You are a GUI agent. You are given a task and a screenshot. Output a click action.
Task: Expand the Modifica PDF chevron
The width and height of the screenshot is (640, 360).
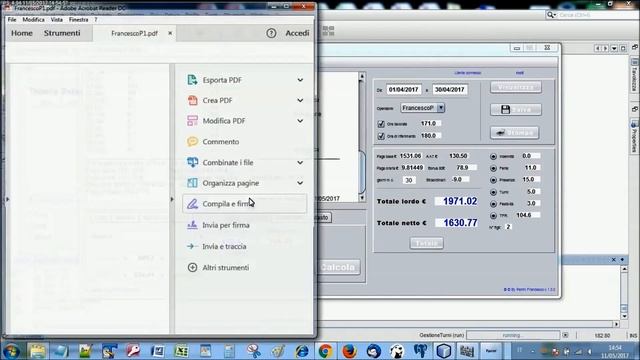coord(300,121)
